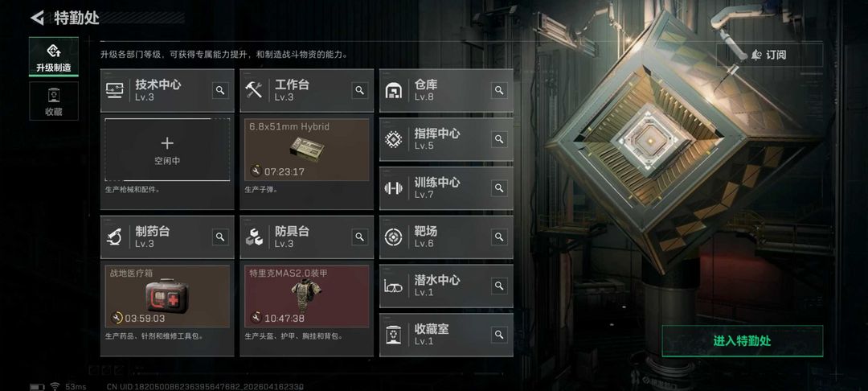Click the 技术中心 department header
868x391 pixels.
tap(167, 91)
